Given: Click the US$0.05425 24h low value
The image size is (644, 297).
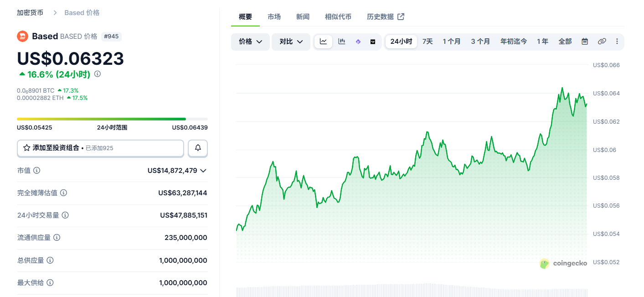Looking at the screenshot, I should 35,128.
